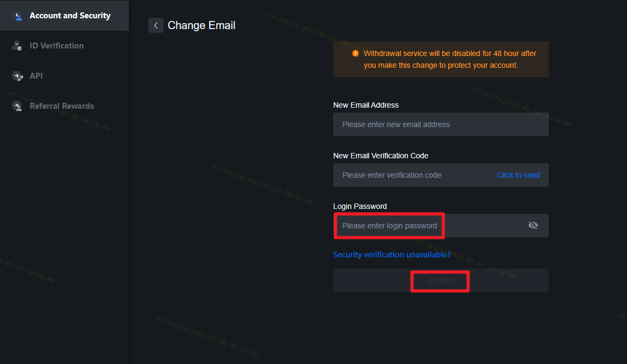Click the withdrawal warning notice text
This screenshot has height=364, width=627.
click(x=450, y=59)
